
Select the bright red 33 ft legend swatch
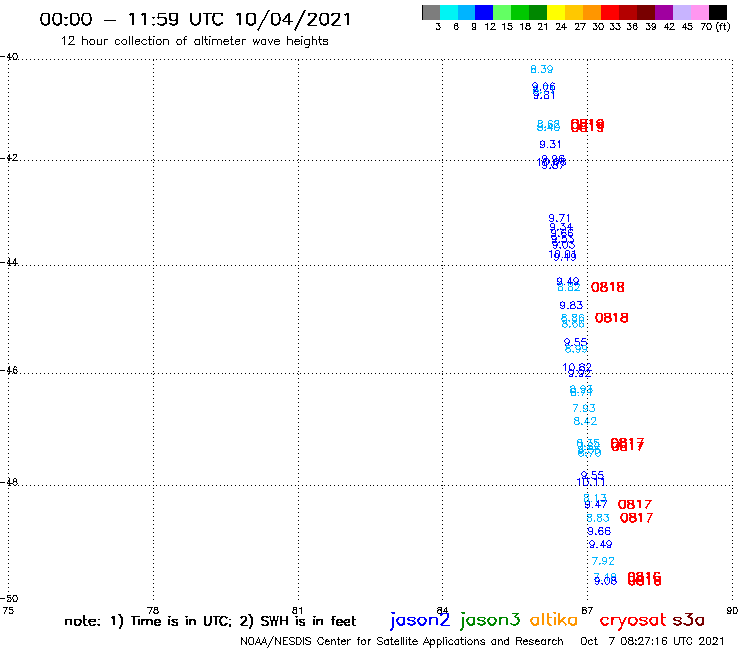[x=610, y=12]
